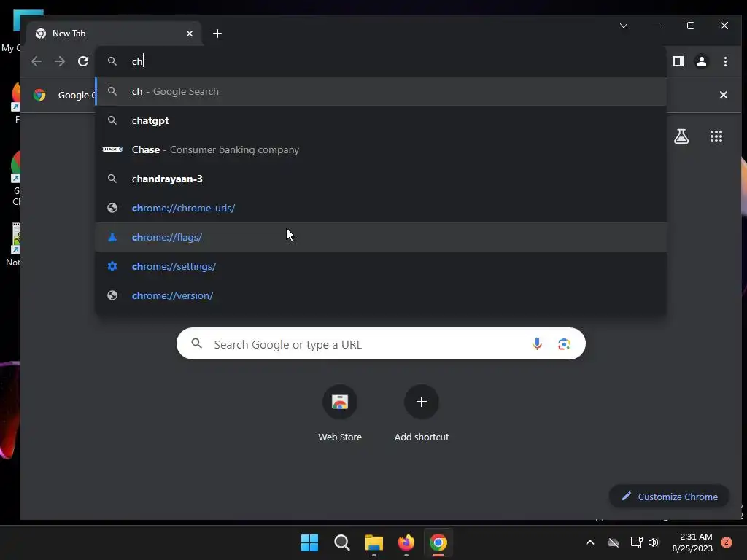The height and width of the screenshot is (560, 747).
Task: Click the Add shortcut button
Action: click(422, 414)
